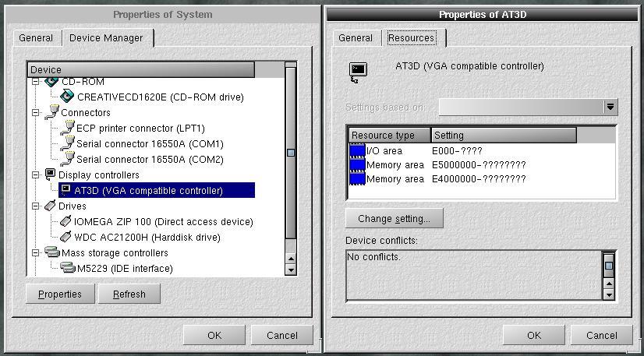Click the Display controllers monitor icon
Screen dimensions: 644x356
pyautogui.click(x=50, y=174)
